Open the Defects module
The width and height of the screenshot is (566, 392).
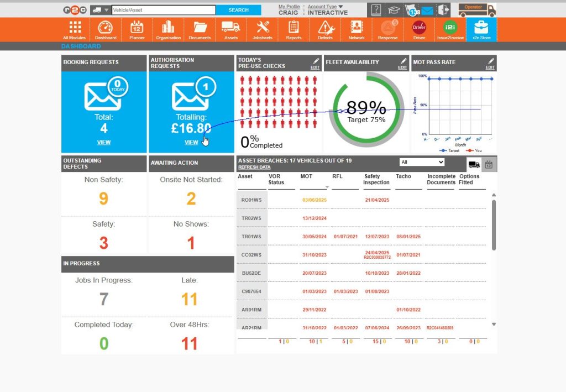pyautogui.click(x=325, y=30)
